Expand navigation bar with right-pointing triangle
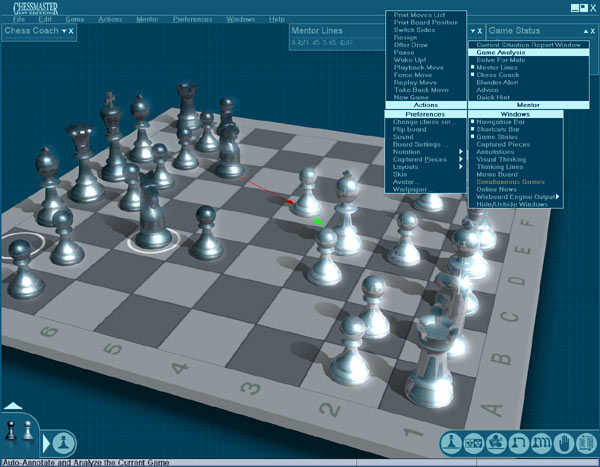Viewport: 600px width, 467px height. (x=46, y=443)
